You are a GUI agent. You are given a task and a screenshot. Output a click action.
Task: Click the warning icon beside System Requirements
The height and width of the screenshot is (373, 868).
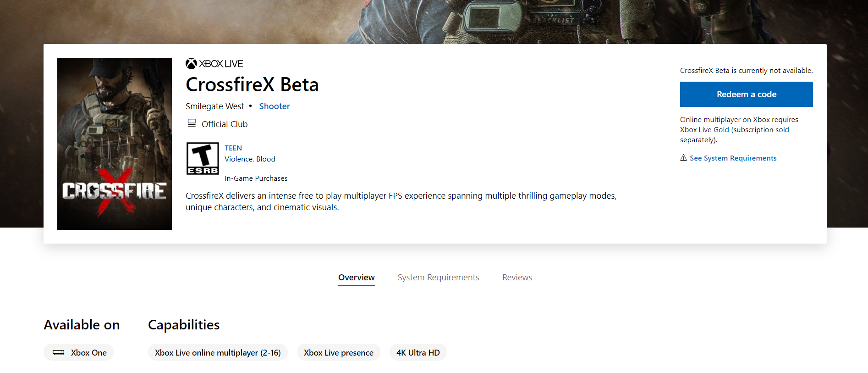[683, 157]
